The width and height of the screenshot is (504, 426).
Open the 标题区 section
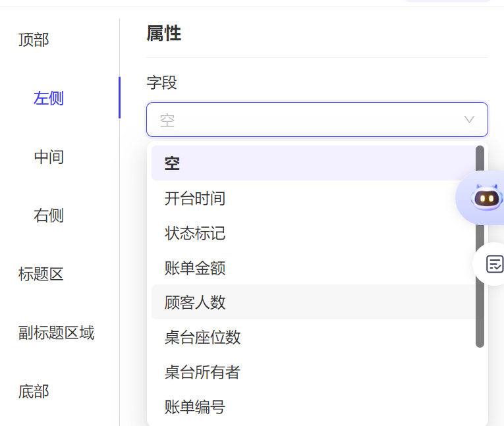tap(41, 274)
